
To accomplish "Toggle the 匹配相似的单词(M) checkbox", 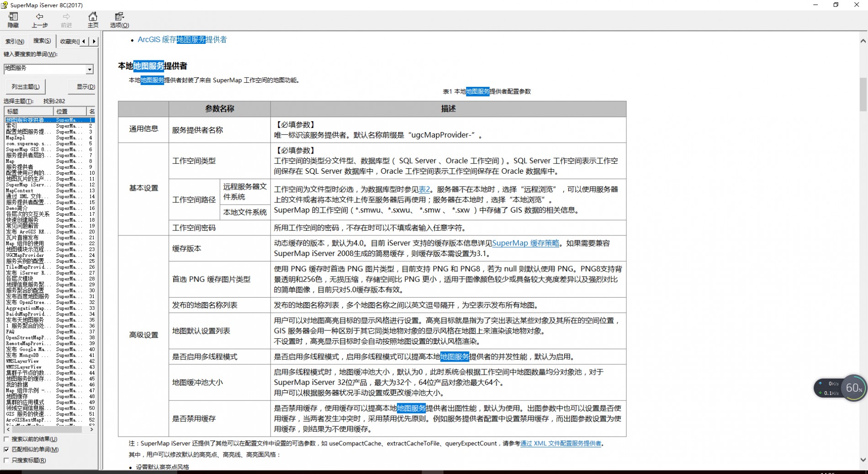I will pos(6,449).
